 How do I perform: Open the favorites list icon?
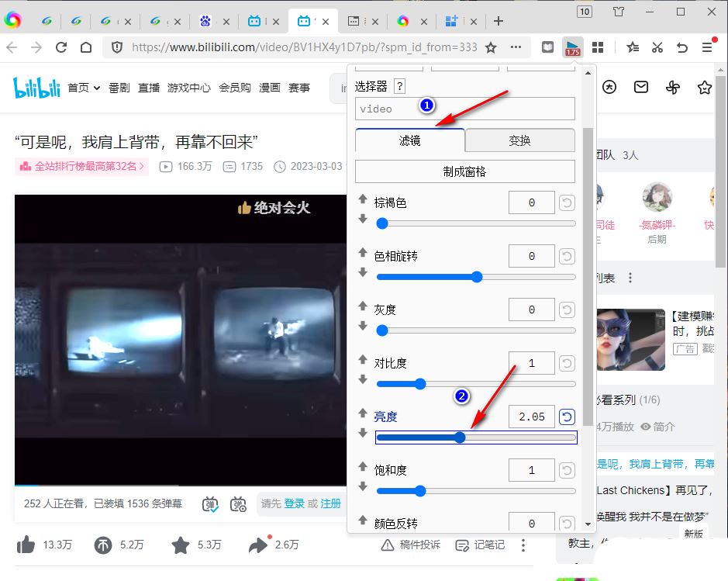633,47
